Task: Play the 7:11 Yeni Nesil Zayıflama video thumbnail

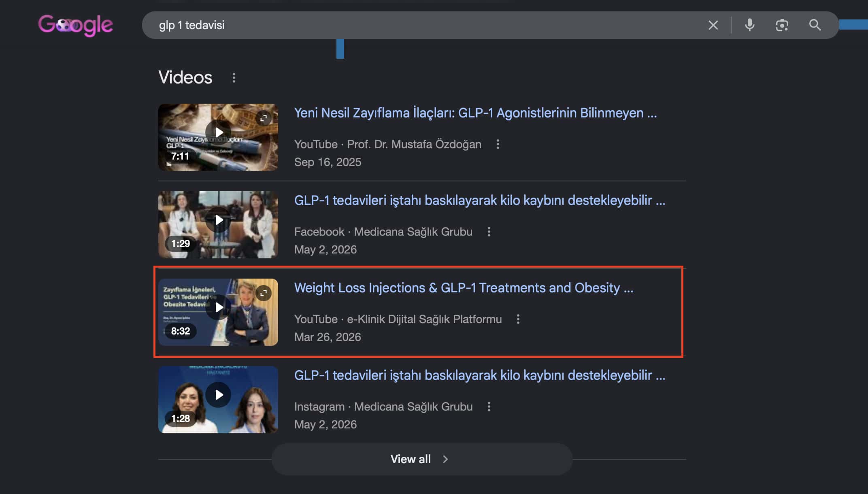Action: coord(218,137)
